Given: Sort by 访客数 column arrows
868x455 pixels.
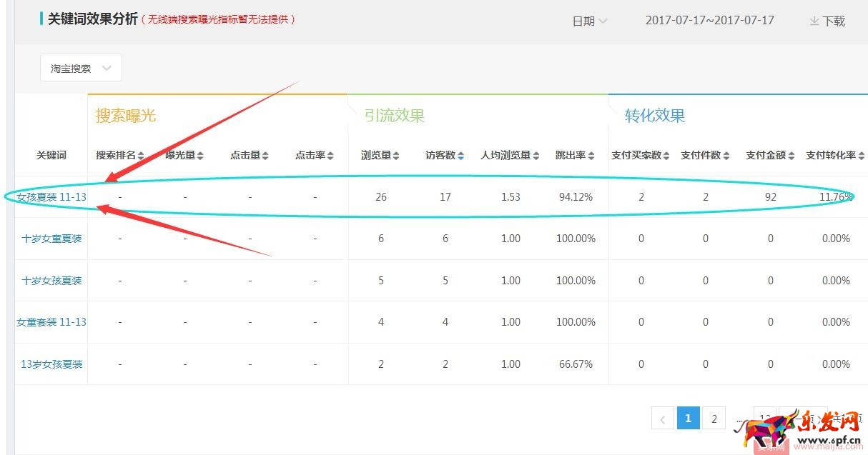Looking at the screenshot, I should tap(460, 154).
